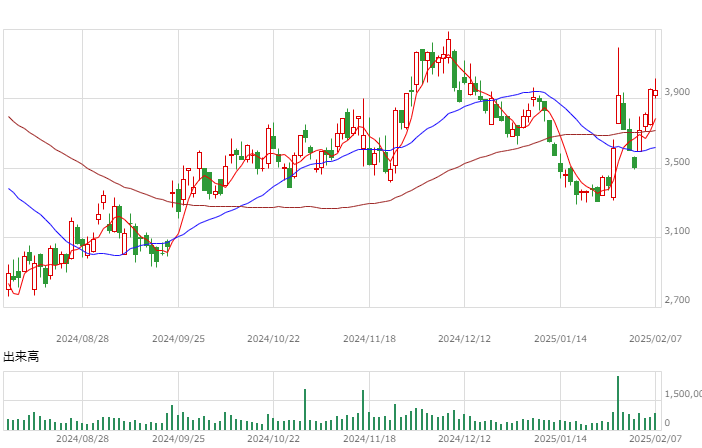Click the peak red candlestick left of 2024/12/12
Viewport: 702px width, 448px height.
tap(449, 48)
